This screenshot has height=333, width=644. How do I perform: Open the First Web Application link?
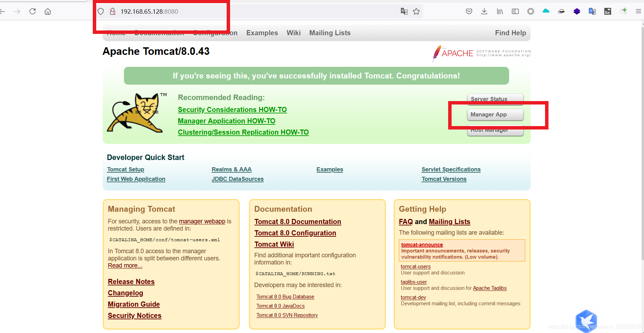136,179
